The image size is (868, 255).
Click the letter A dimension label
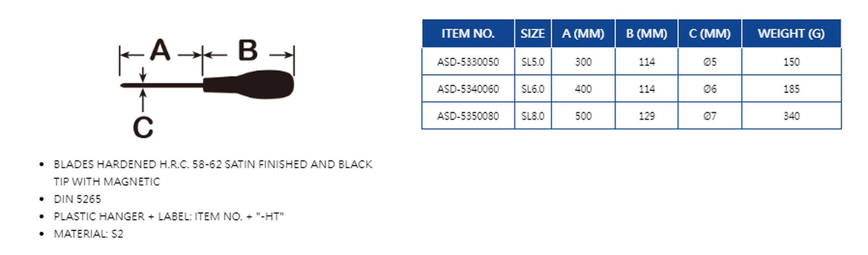coord(160,50)
